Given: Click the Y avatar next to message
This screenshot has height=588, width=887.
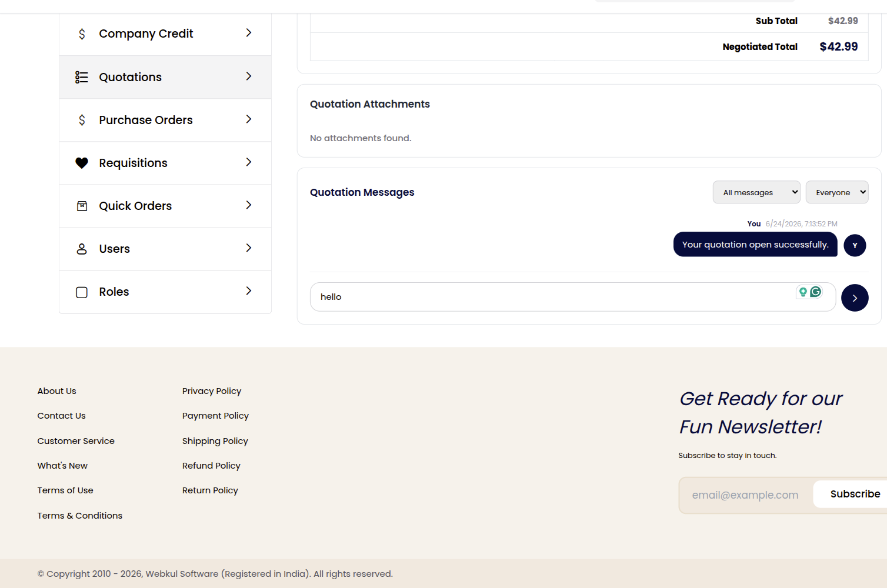Looking at the screenshot, I should pos(855,245).
